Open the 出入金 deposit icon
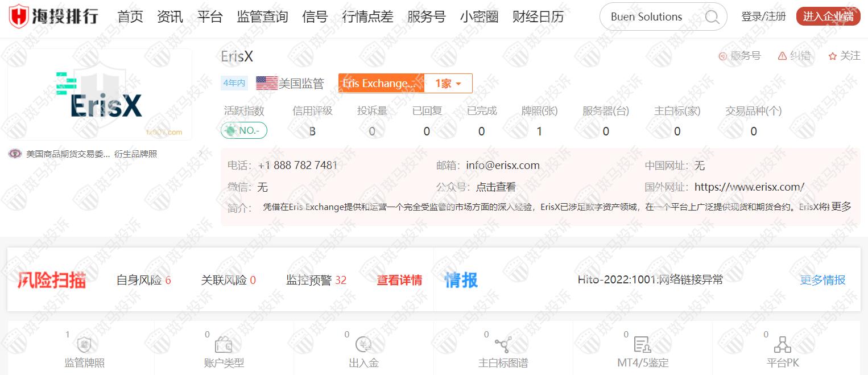868x375 pixels. (363, 345)
